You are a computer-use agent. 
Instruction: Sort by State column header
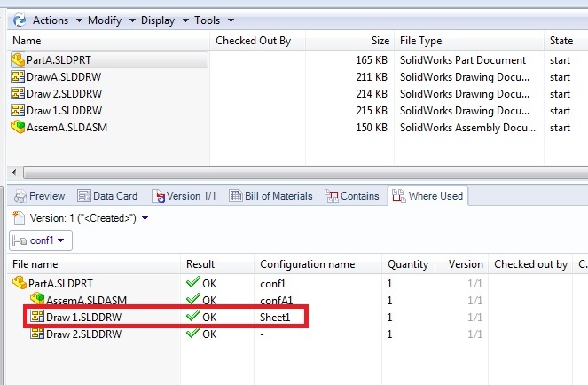click(x=566, y=41)
